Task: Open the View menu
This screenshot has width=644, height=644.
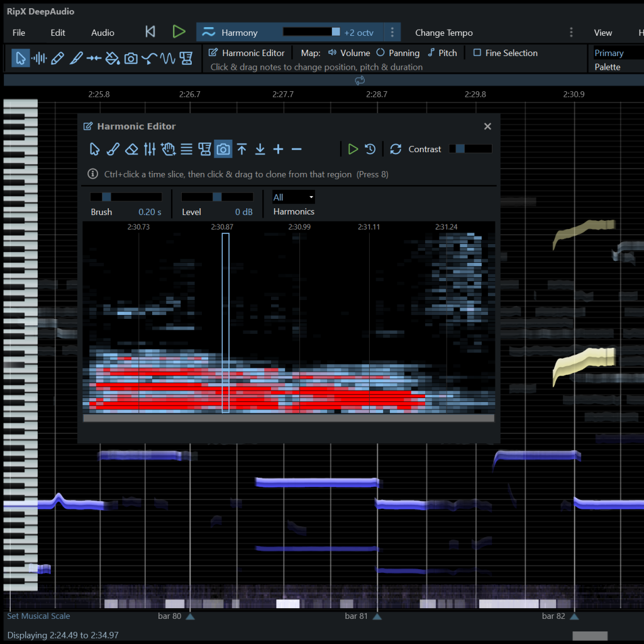Action: (x=602, y=33)
